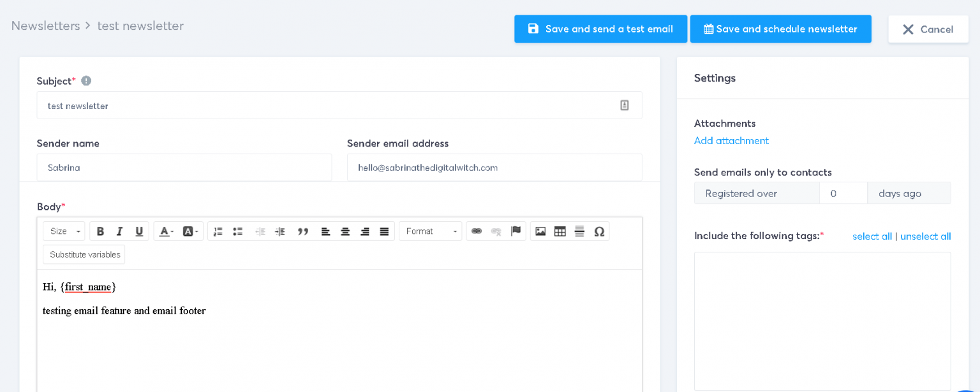Remove a link using the unlink icon
The width and height of the screenshot is (980, 392).
point(496,231)
